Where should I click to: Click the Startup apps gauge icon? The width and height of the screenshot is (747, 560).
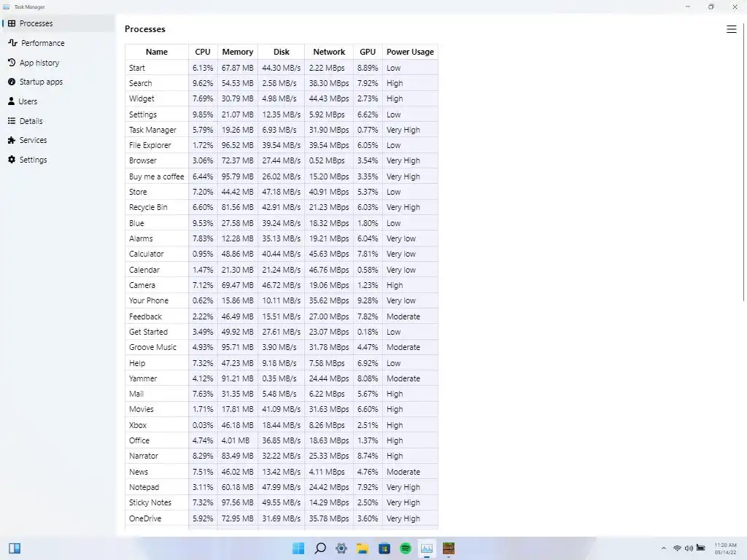12,82
